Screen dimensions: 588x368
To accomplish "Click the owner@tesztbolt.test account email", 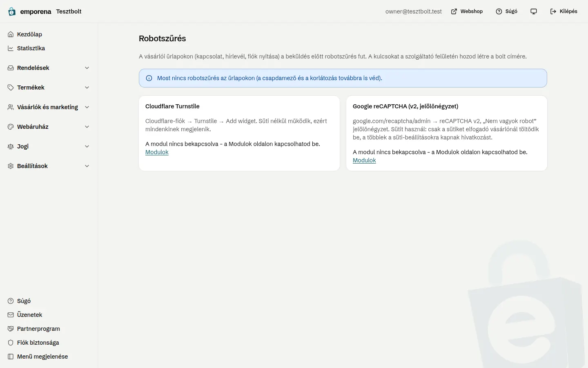I will pos(414,11).
